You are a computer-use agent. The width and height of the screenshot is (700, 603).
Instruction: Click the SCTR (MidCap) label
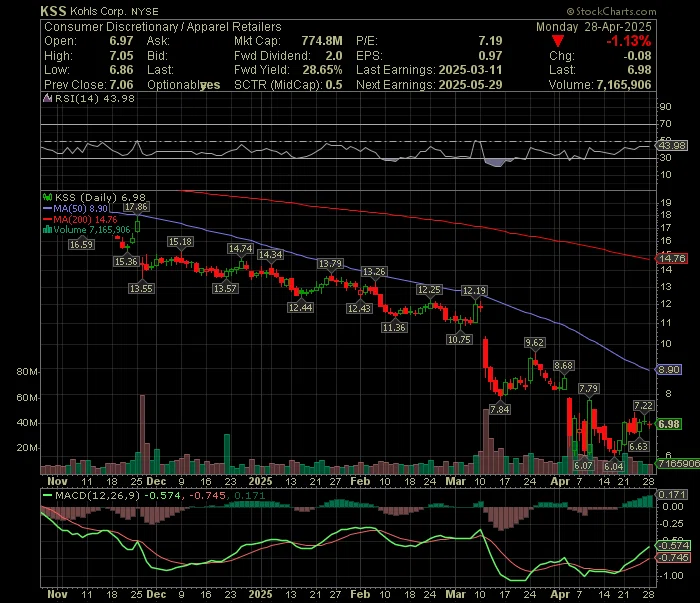(277, 85)
